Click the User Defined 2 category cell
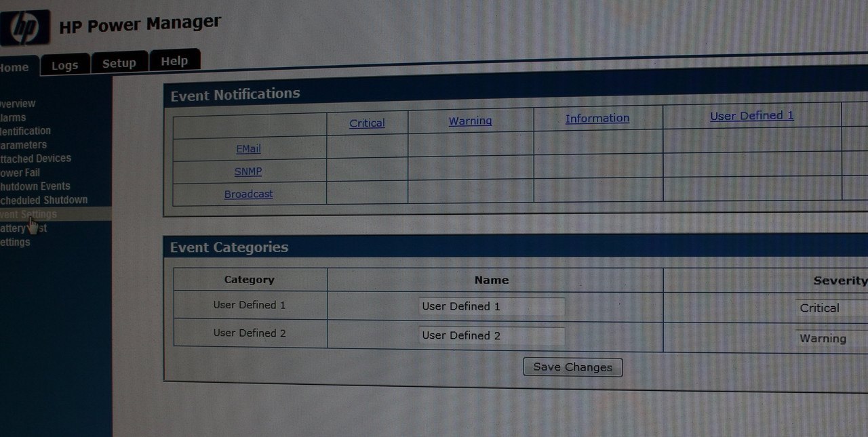 click(250, 333)
